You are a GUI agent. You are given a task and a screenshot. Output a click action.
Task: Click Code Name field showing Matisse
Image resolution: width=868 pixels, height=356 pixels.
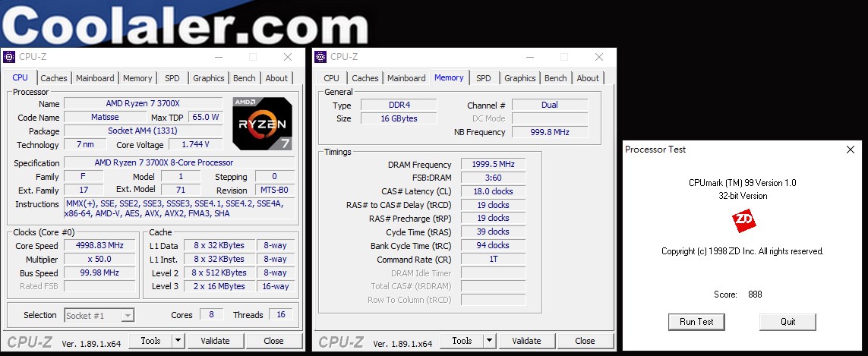pyautogui.click(x=105, y=118)
